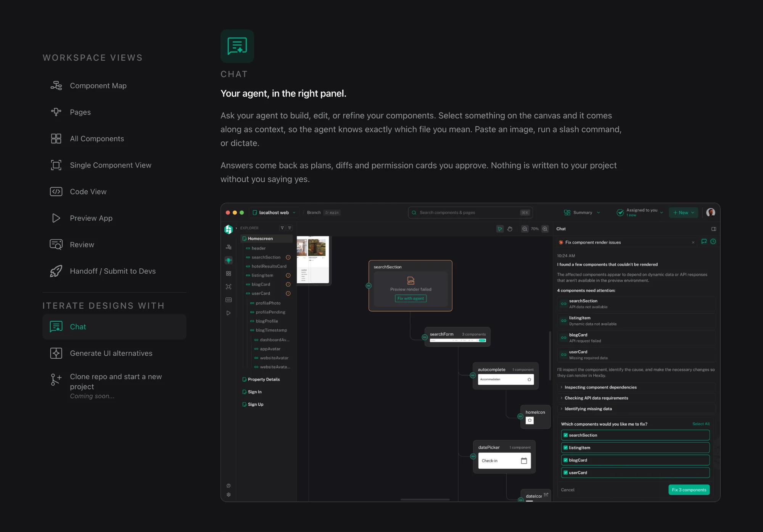Click the Preview play icon in rail
Viewport: 763px width, 532px height.
pos(229,313)
